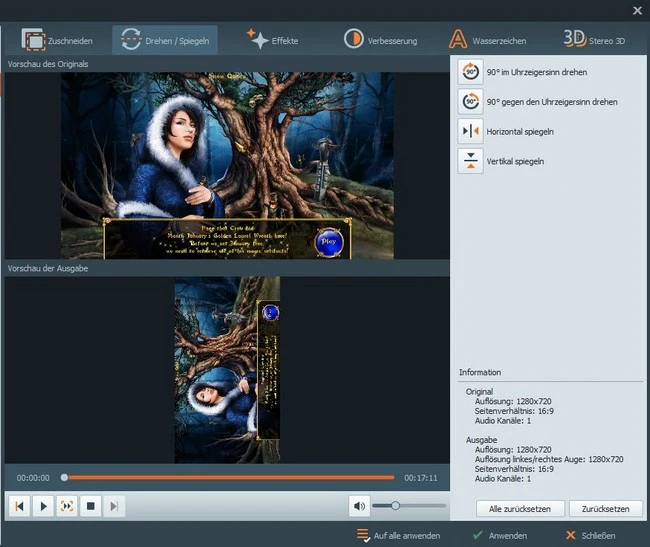Click the current time 00:00:00
The width and height of the screenshot is (650, 547).
33,478
